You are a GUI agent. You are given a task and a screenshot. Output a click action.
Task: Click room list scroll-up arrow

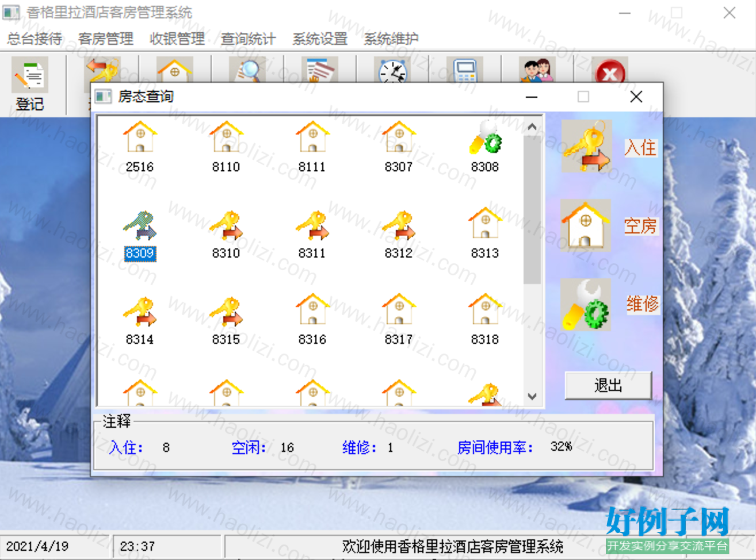(532, 127)
